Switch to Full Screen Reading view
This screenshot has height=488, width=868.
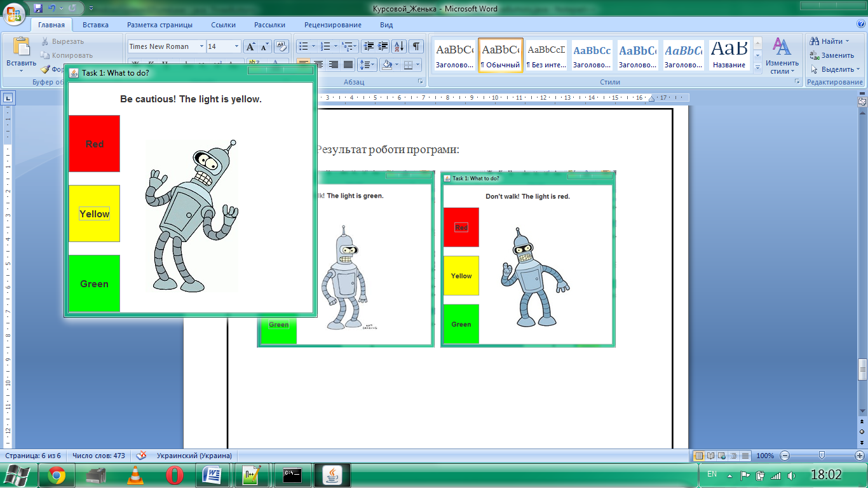coord(711,456)
